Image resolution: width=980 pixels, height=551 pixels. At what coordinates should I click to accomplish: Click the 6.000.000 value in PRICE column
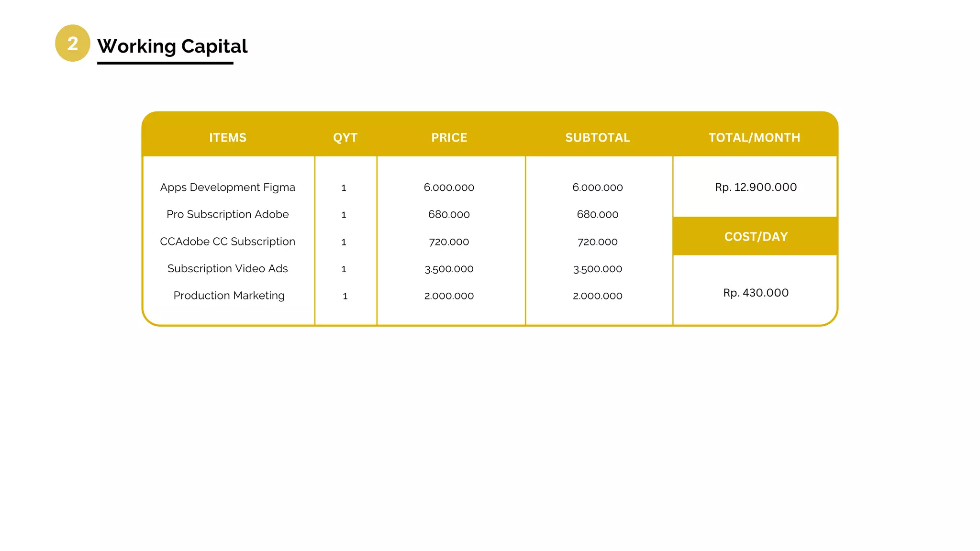click(x=449, y=187)
